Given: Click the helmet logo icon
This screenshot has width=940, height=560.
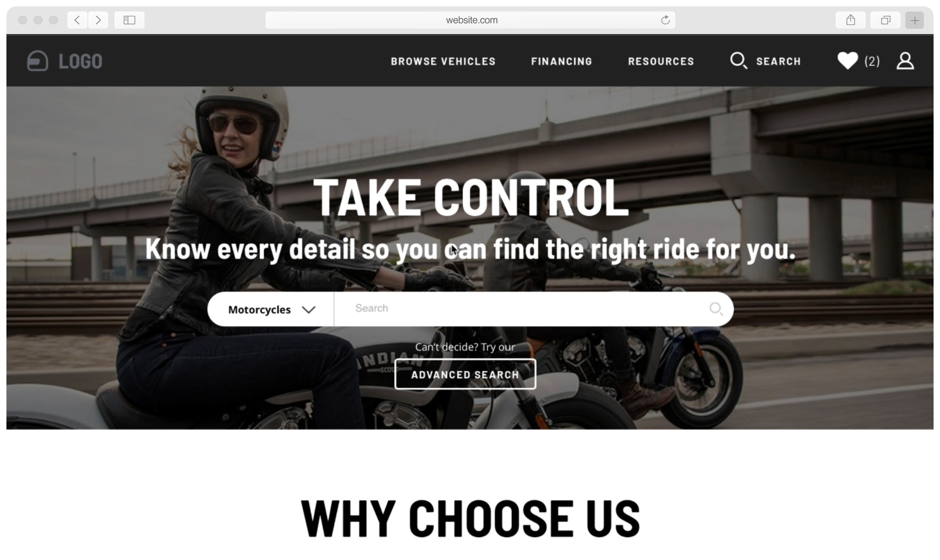Looking at the screenshot, I should (38, 61).
